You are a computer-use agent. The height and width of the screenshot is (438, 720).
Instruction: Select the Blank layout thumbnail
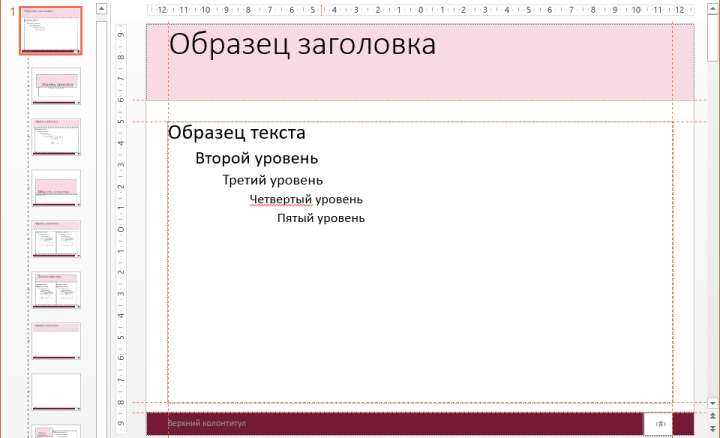(x=56, y=392)
